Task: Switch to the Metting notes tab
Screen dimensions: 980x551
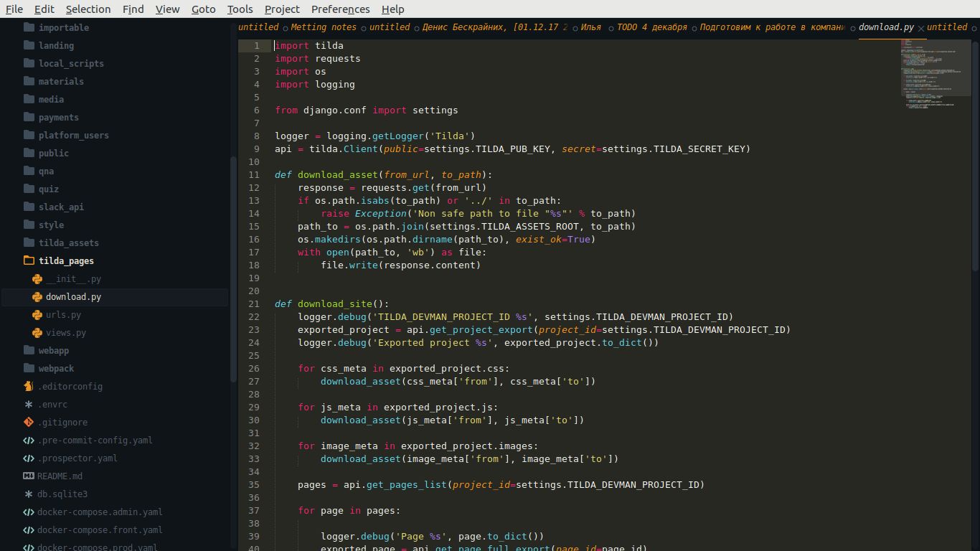Action: click(324, 27)
